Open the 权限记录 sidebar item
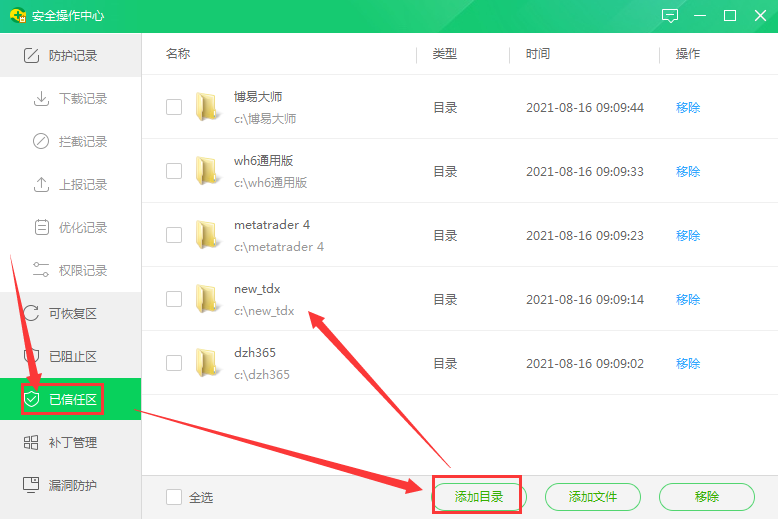 pos(70,270)
